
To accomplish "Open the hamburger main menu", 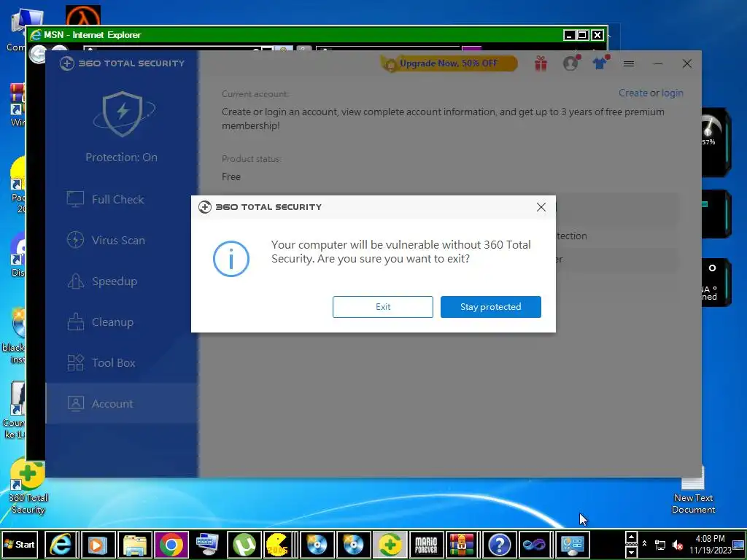I will (629, 63).
